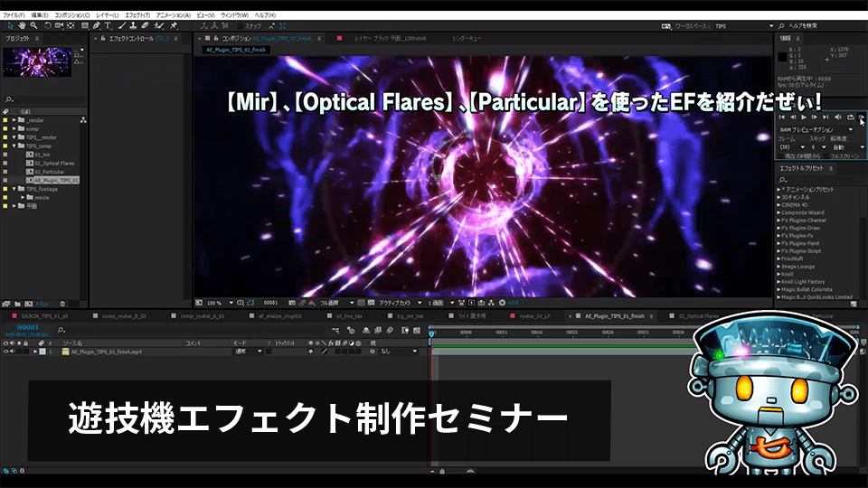Image resolution: width=868 pixels, height=488 pixels.
Task: Mute audio in the preview panel
Action: 838,117
